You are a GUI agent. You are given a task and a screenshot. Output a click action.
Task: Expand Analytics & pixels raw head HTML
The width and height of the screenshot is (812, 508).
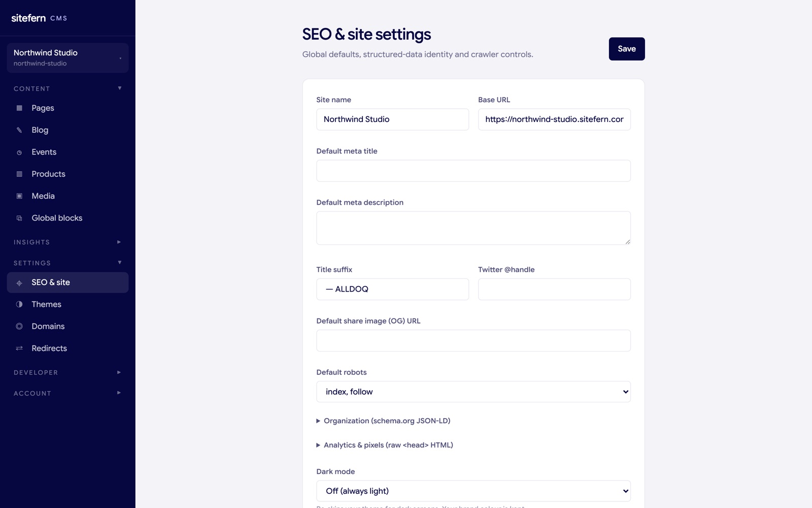[385, 445]
